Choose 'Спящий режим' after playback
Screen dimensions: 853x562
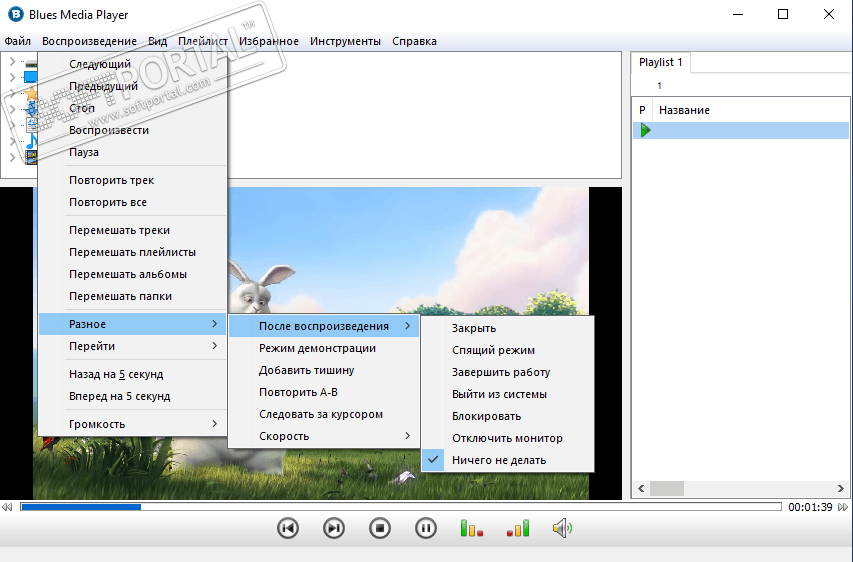pos(508,350)
